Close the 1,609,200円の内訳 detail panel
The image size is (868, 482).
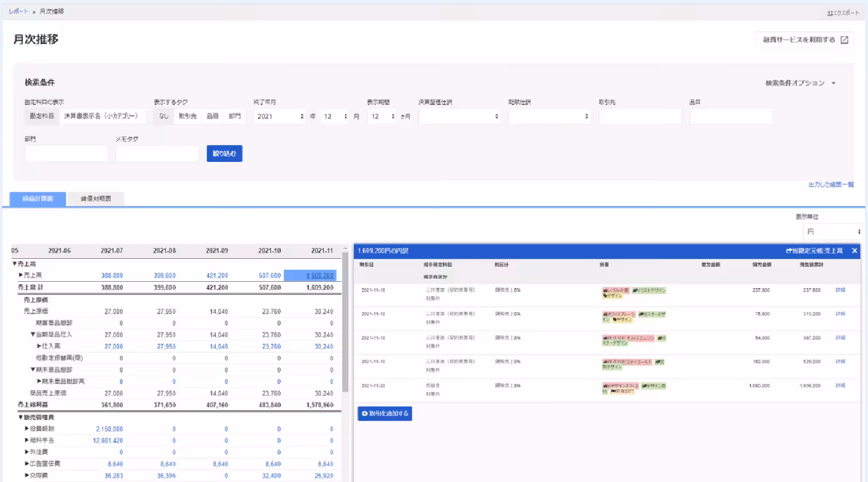click(x=854, y=251)
